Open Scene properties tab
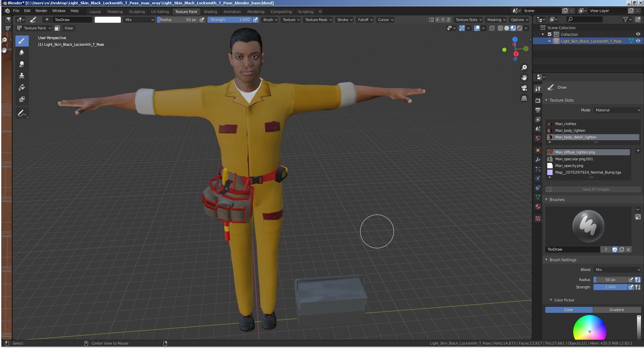Screen dimensions: 644x348 coord(538,129)
